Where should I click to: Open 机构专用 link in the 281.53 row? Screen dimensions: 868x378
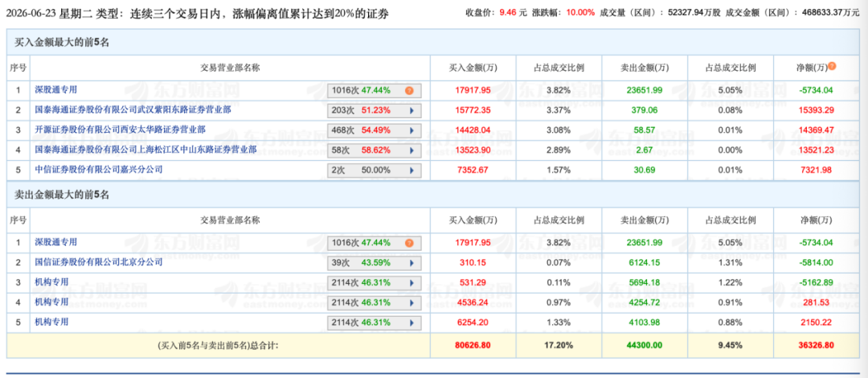pyautogui.click(x=52, y=302)
